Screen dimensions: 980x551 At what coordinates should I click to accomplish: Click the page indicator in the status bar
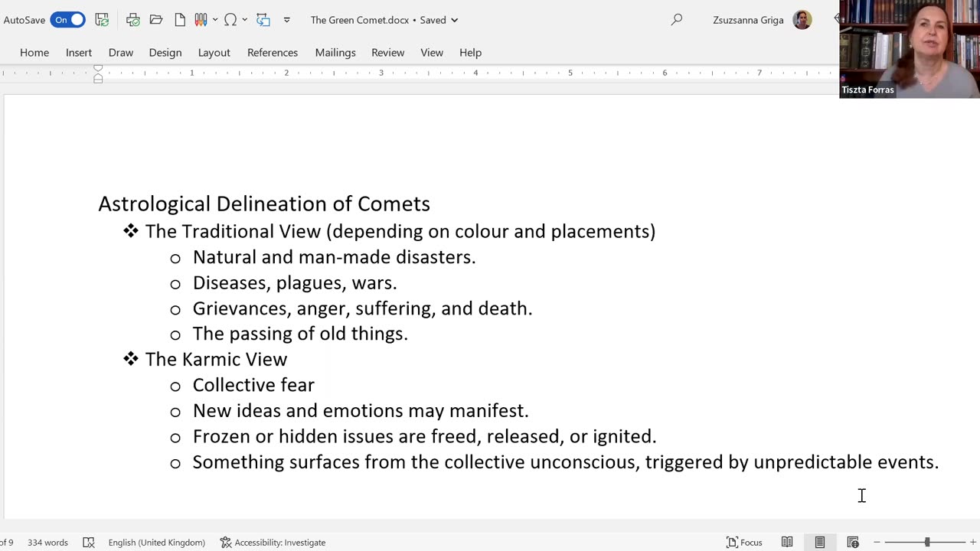coord(6,543)
